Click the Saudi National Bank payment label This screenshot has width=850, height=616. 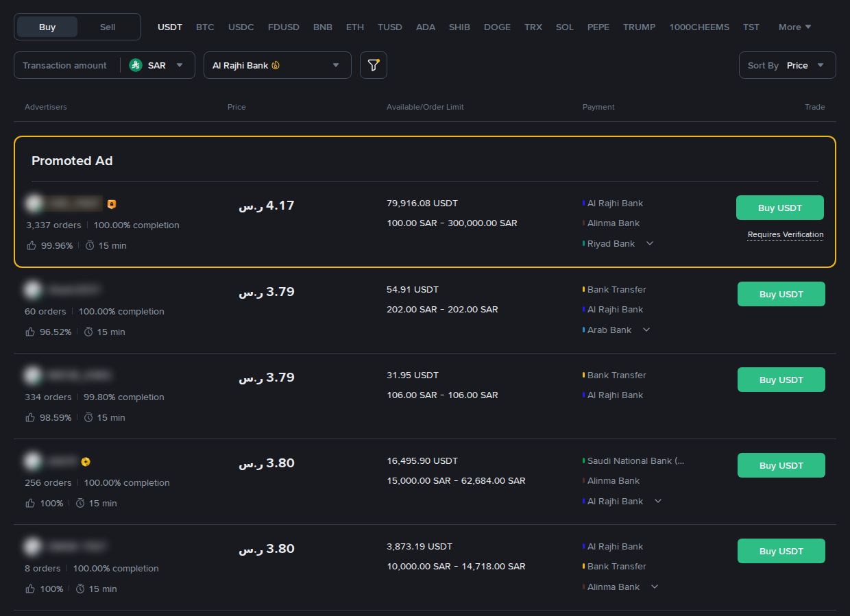(635, 460)
